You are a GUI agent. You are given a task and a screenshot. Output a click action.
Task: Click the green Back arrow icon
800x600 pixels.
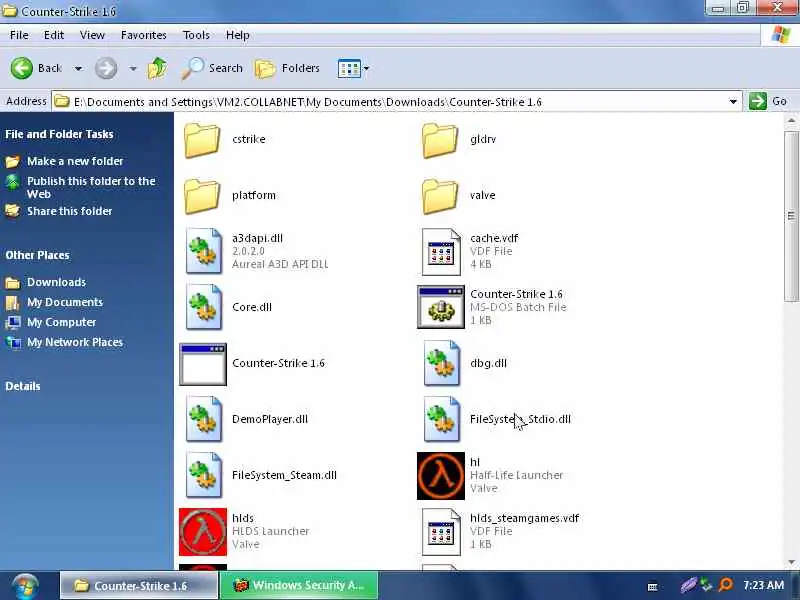(21, 68)
